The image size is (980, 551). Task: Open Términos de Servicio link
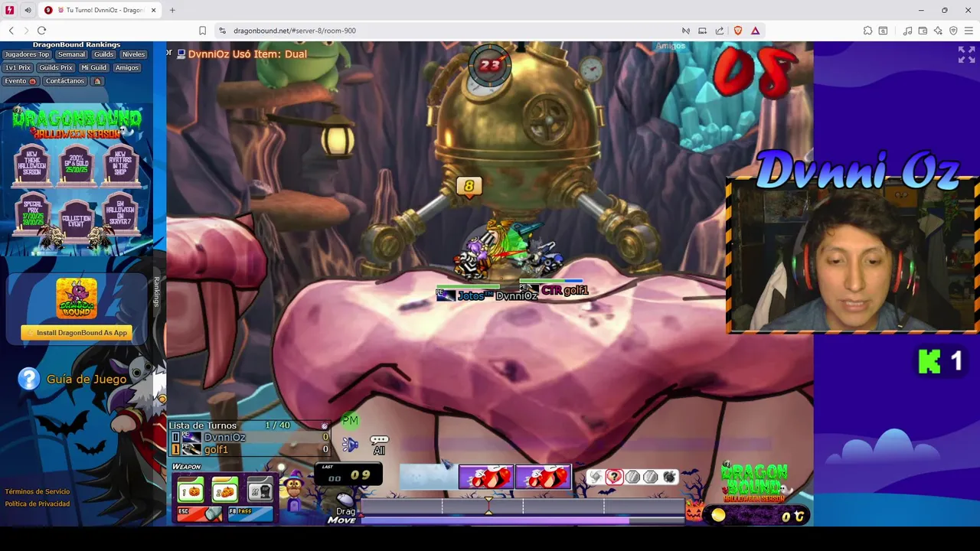(38, 491)
